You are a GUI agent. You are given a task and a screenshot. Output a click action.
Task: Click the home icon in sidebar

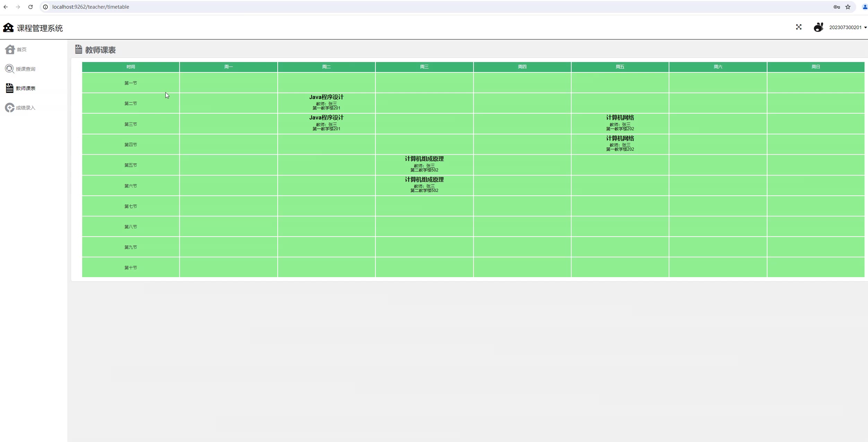pos(10,50)
